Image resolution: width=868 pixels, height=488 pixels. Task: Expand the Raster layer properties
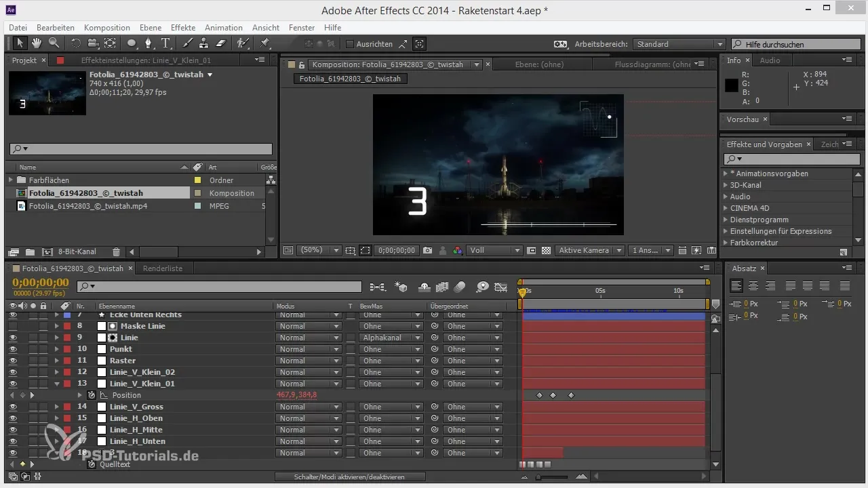(x=57, y=361)
